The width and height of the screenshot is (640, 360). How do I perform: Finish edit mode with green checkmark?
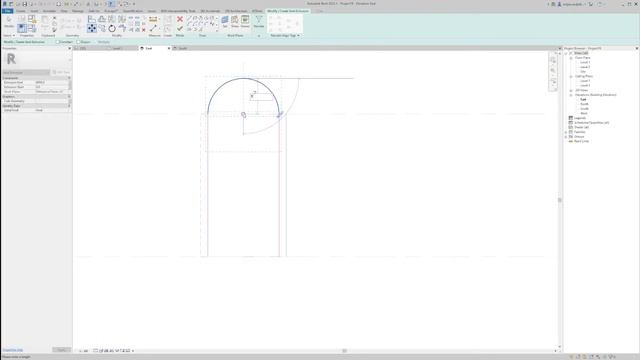[180, 28]
